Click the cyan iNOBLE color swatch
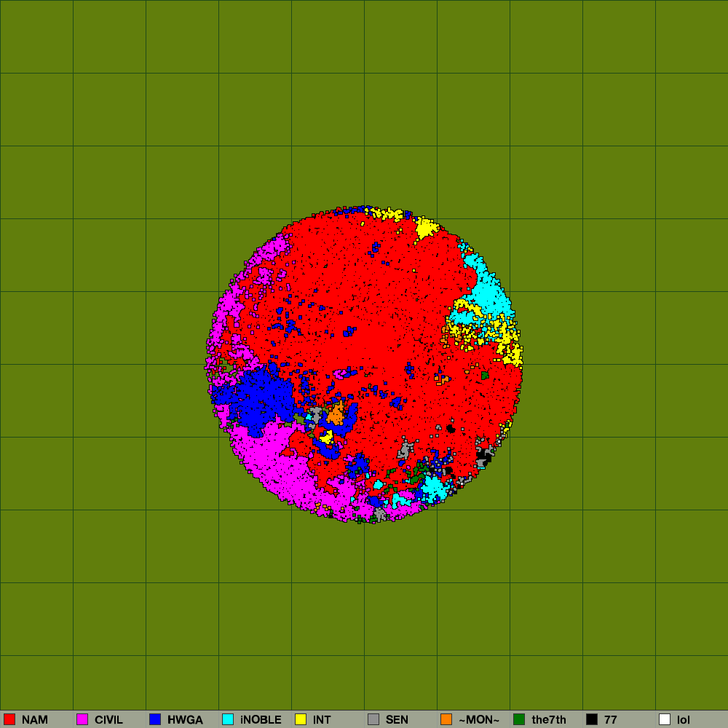The width and height of the screenshot is (728, 728). coord(228,719)
